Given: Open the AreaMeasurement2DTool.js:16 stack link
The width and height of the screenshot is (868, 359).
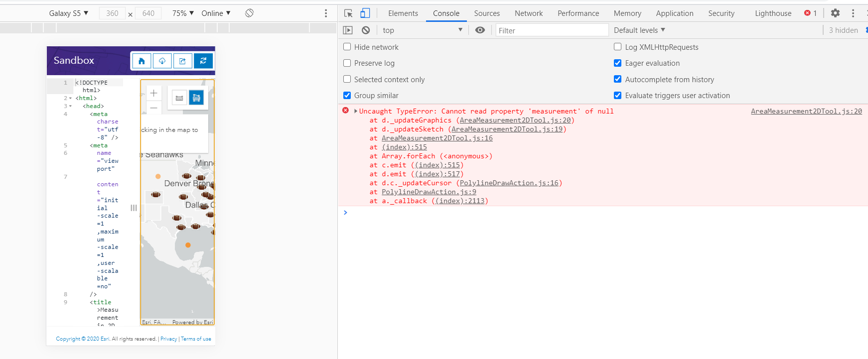Looking at the screenshot, I should pyautogui.click(x=437, y=138).
